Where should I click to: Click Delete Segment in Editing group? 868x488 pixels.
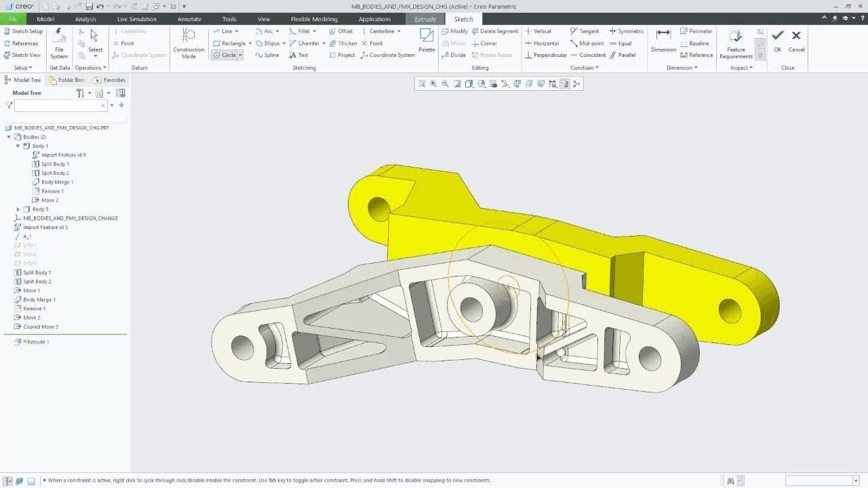coord(494,31)
